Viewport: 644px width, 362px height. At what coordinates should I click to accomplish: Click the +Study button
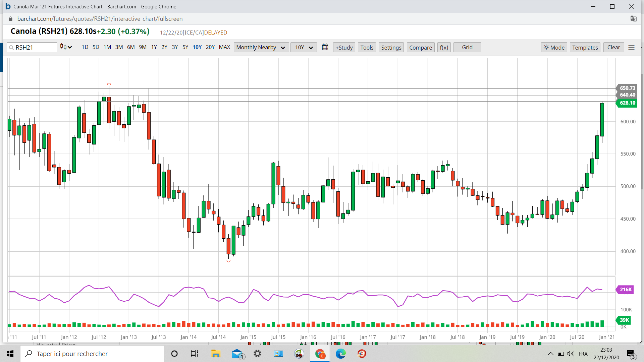344,48
